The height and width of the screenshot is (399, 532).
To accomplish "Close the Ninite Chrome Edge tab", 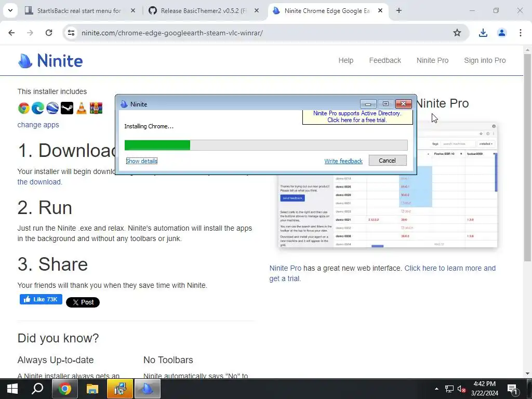I will coord(380,10).
